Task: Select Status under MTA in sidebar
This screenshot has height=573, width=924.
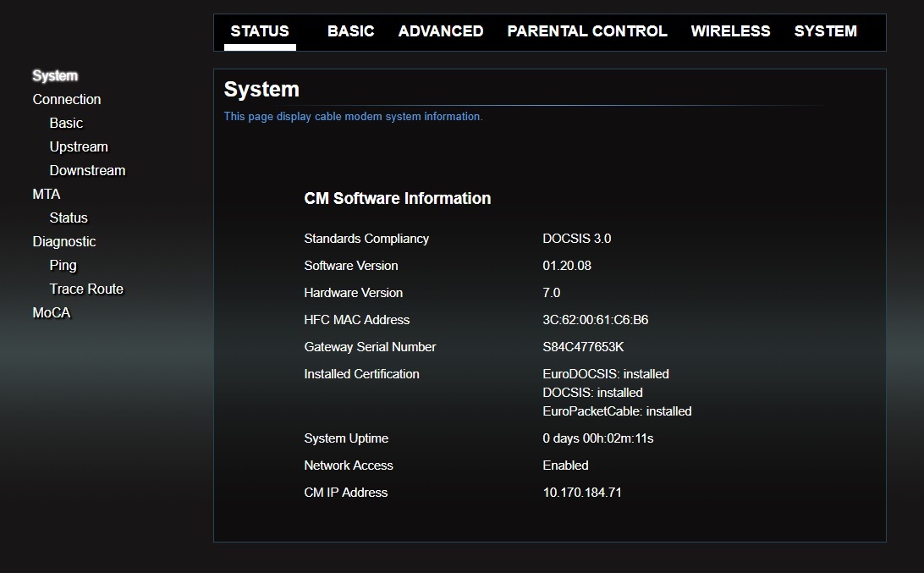Action: click(x=69, y=218)
